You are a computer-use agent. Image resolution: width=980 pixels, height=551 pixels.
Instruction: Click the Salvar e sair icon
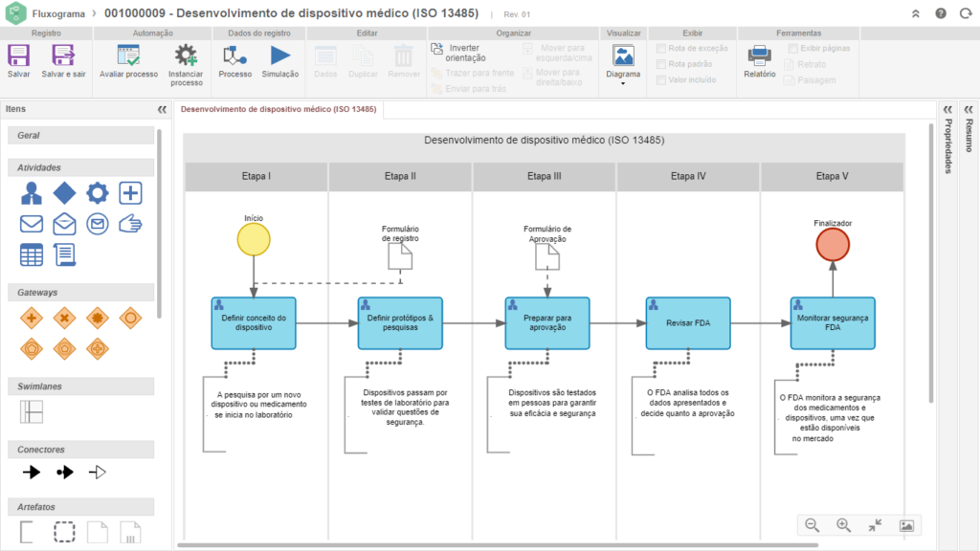pyautogui.click(x=63, y=55)
